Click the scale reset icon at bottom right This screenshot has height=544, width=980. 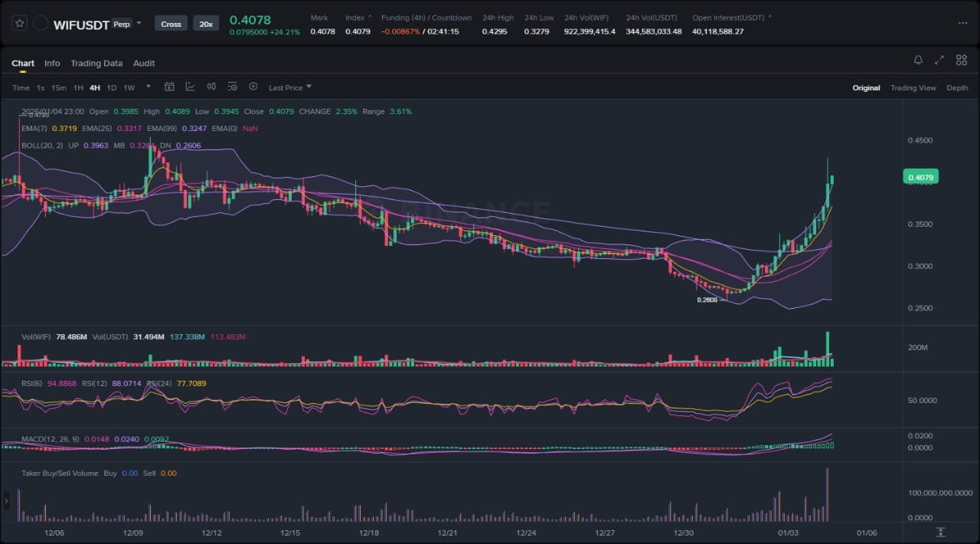pos(941,533)
